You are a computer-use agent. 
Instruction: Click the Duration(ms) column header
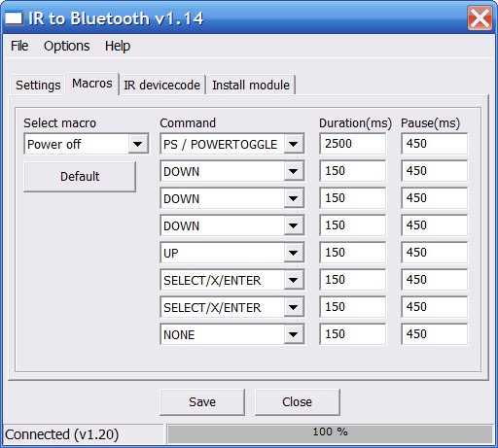point(355,123)
